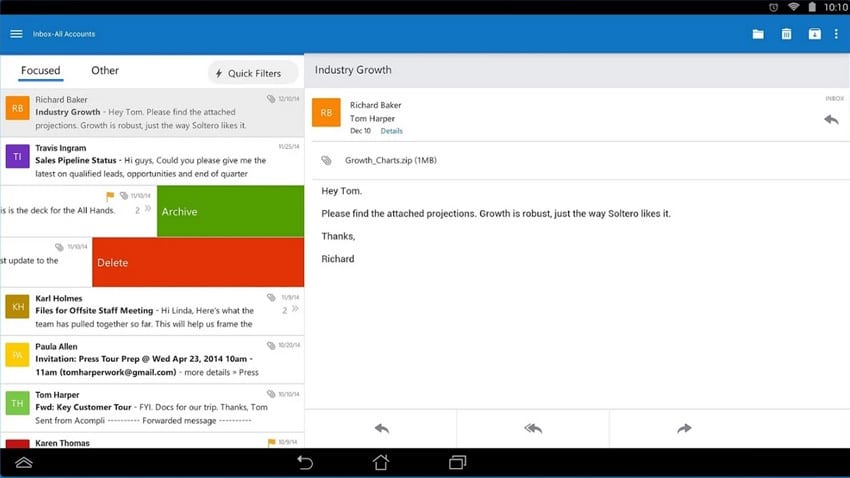Check the alarm icon in status bar
Viewport: 850px width, 478px height.
(774, 7)
